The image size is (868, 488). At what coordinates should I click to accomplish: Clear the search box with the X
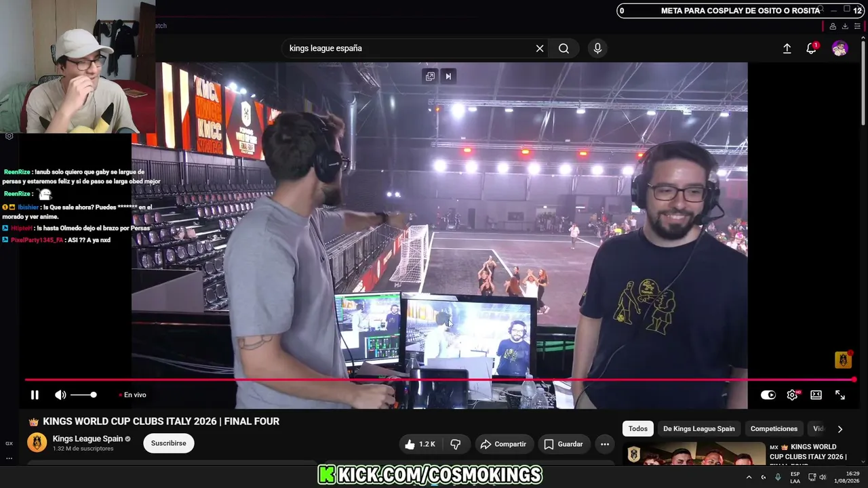[540, 49]
